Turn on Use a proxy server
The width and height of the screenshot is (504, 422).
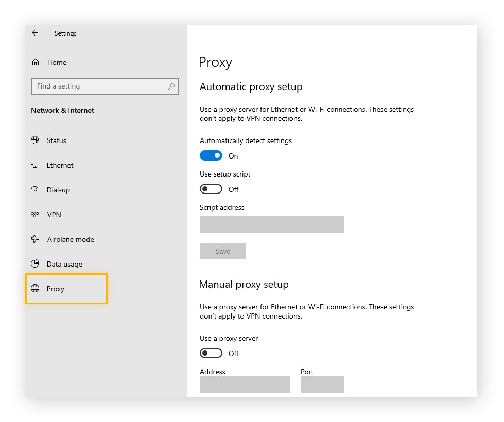pos(211,353)
